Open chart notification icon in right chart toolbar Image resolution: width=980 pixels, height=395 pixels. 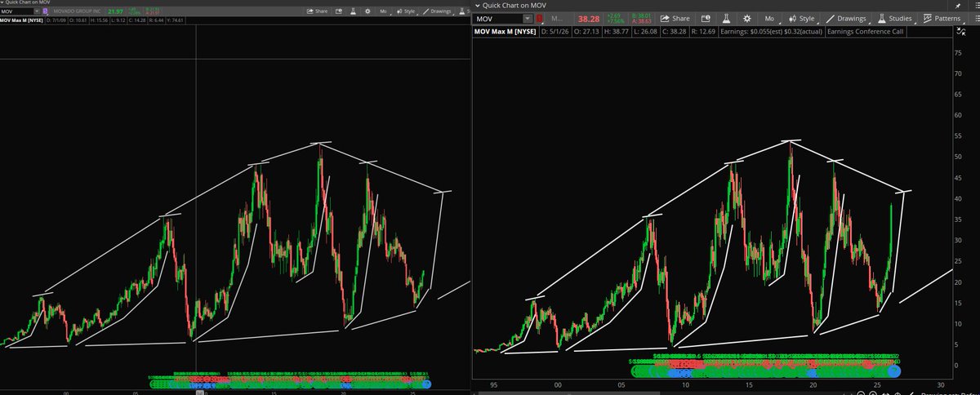(x=706, y=18)
